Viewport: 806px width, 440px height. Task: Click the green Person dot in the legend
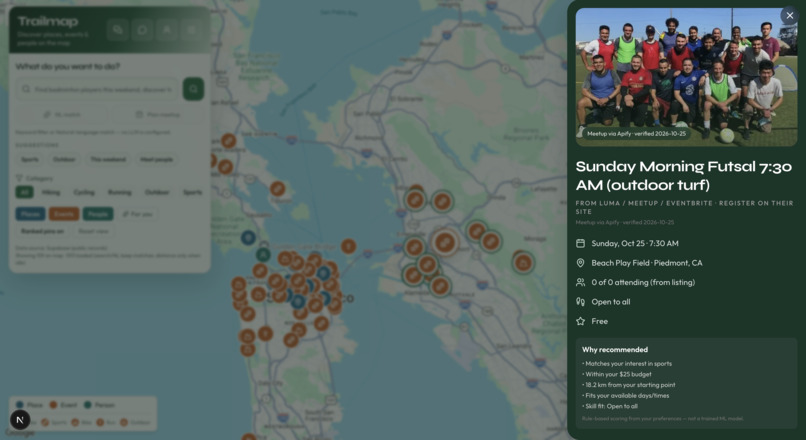[x=87, y=405]
